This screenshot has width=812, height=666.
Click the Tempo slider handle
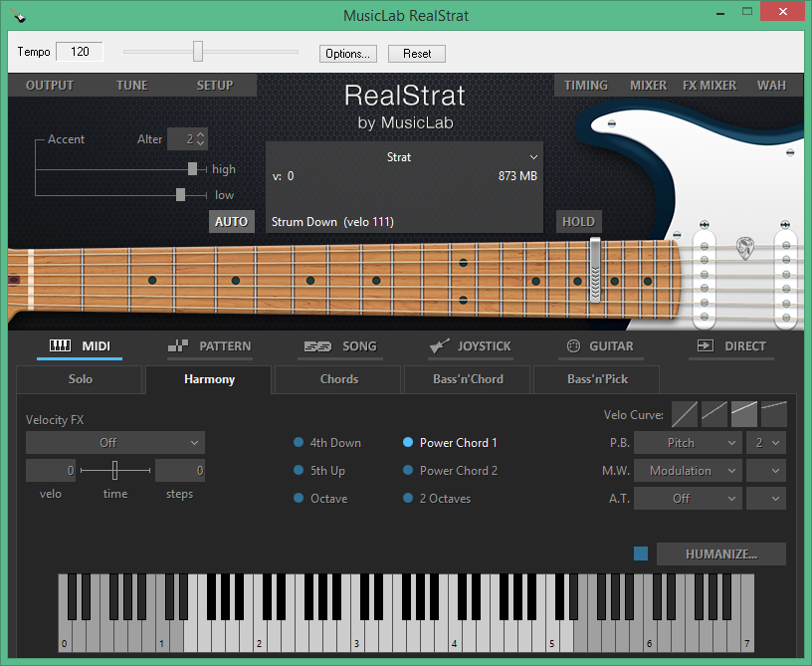tap(198, 52)
